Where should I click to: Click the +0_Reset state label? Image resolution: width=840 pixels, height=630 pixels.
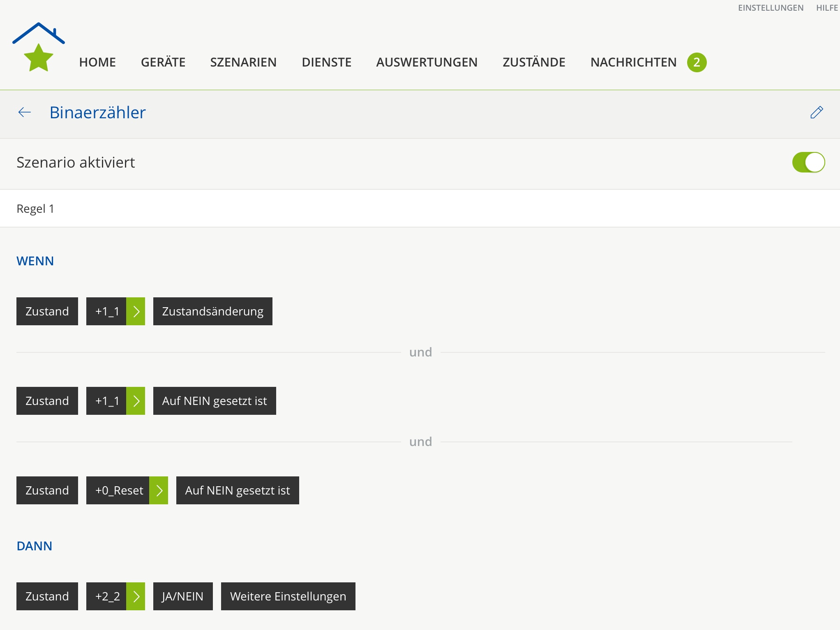(118, 490)
